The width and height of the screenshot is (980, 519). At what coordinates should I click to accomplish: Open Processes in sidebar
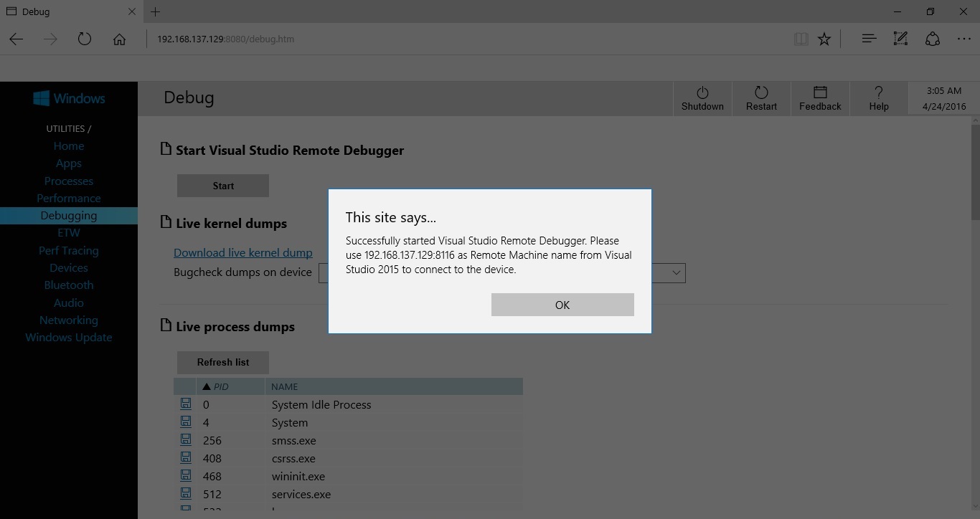click(x=69, y=181)
